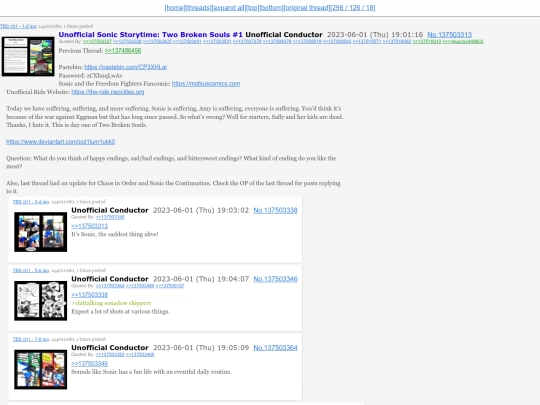Open post number link No.137503338
Image resolution: width=540 pixels, height=405 pixels.
point(276,210)
